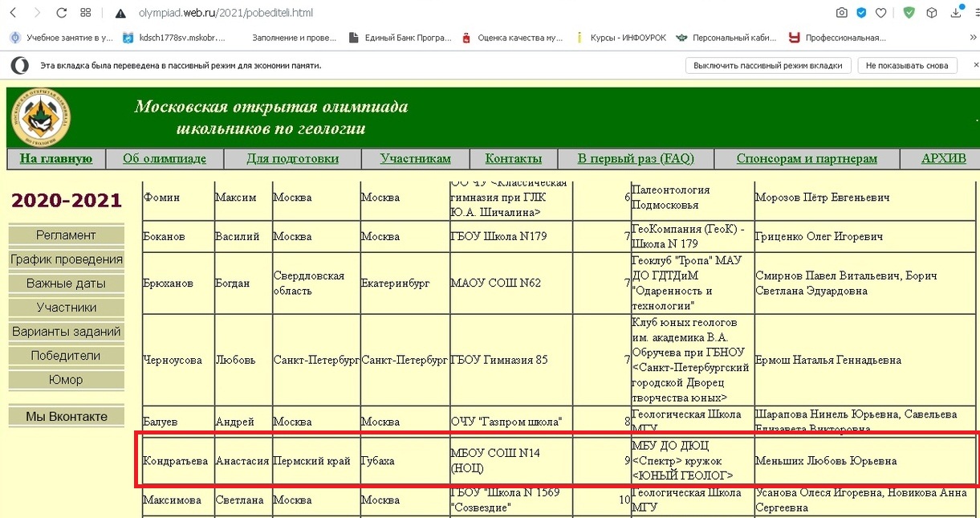This screenshot has height=518, width=980.
Task: Open 'Спонсорам и партнерам' menu item
Action: coord(807,158)
